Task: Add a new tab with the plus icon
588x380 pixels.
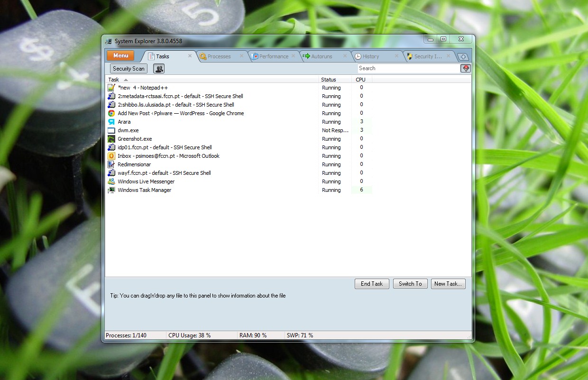Action: coord(463,57)
